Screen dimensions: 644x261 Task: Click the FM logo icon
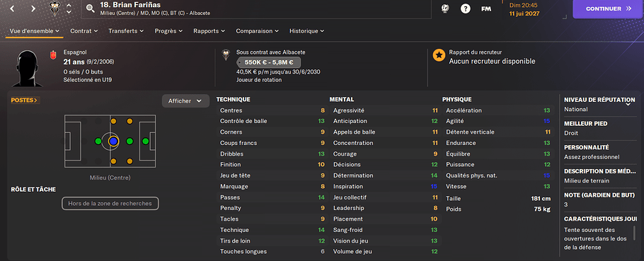[486, 8]
